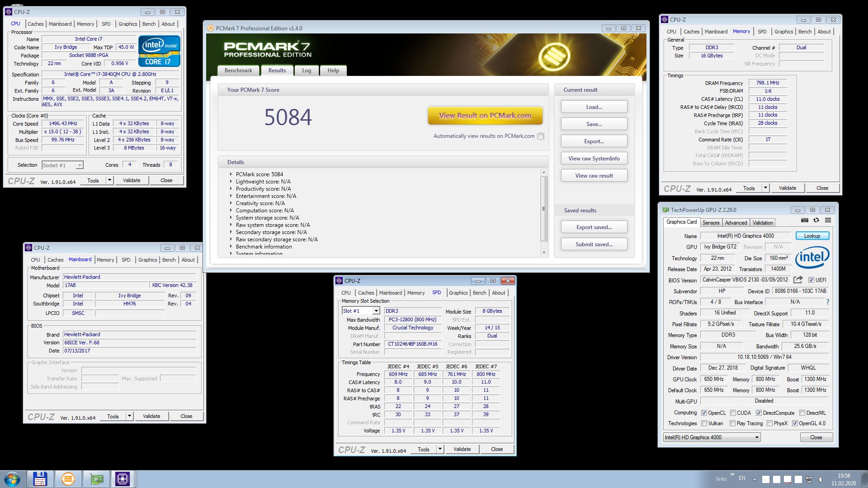868x488 pixels.
Task: Toggle the DirectCompute checkbox
Action: coord(759,413)
